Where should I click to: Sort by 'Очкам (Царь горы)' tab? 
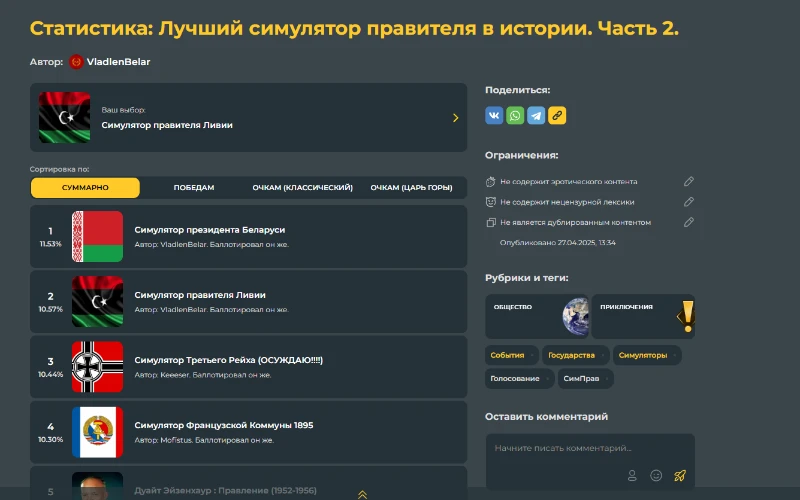(x=411, y=188)
